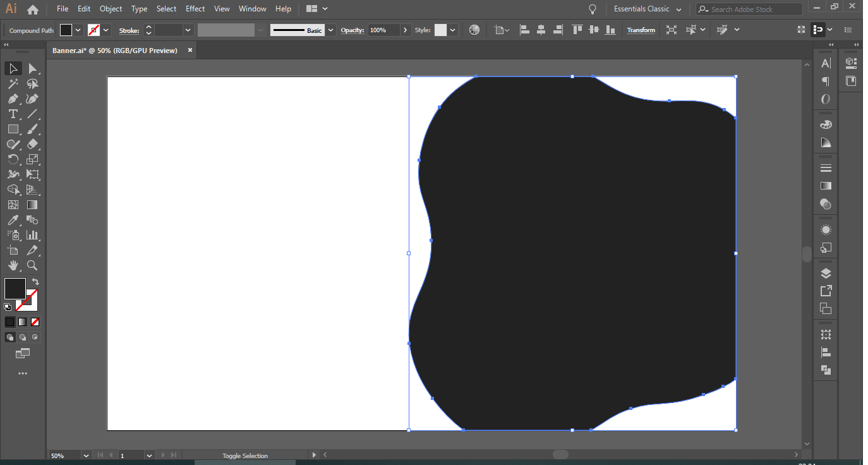Enable Draw Behind mode
This screenshot has height=465, width=868.
[x=23, y=337]
